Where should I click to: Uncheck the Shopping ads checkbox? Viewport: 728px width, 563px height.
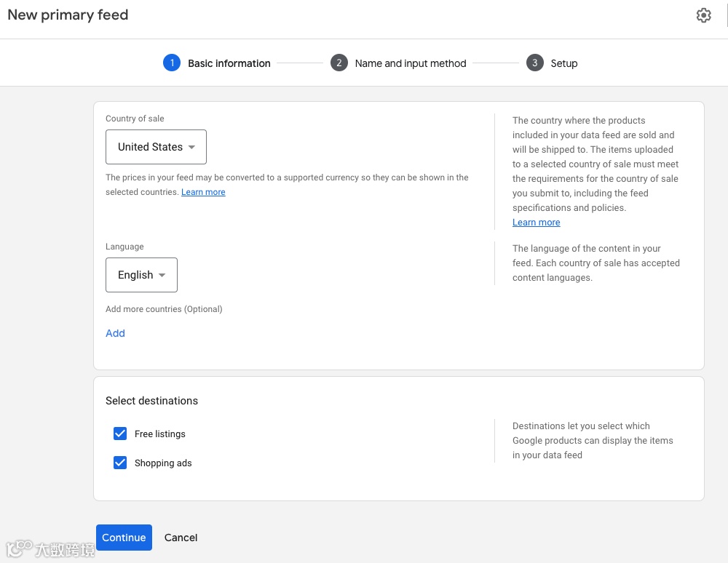[x=120, y=463]
